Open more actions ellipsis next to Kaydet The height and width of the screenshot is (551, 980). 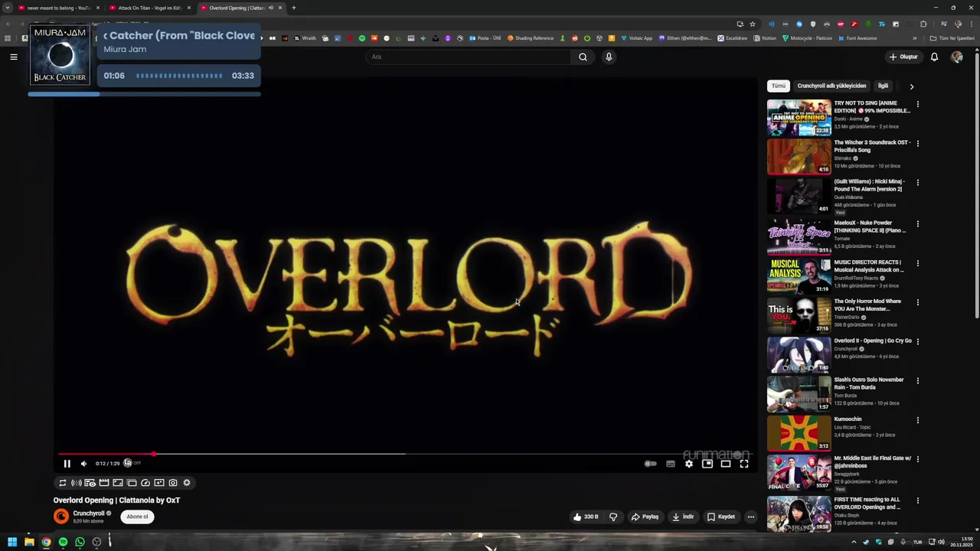[x=751, y=517]
